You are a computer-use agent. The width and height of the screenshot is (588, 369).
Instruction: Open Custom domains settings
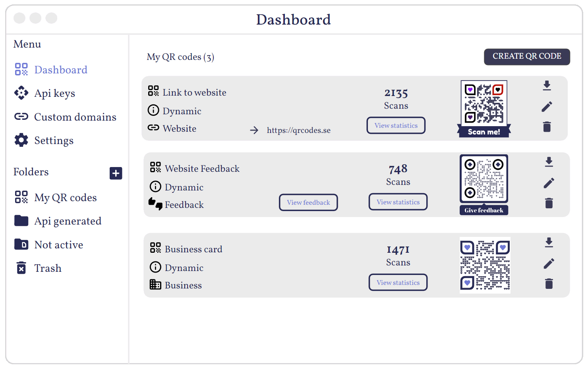pos(75,117)
